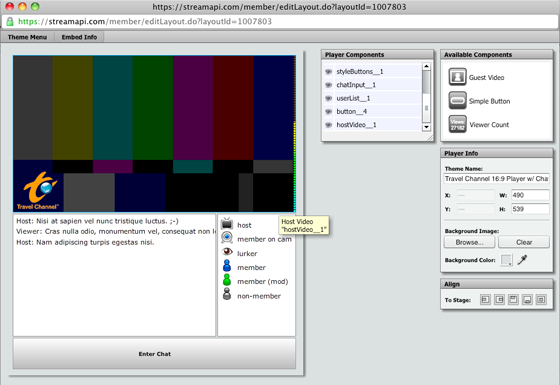This screenshot has height=385, width=560.
Task: Click the Align panel header
Action: [496, 284]
